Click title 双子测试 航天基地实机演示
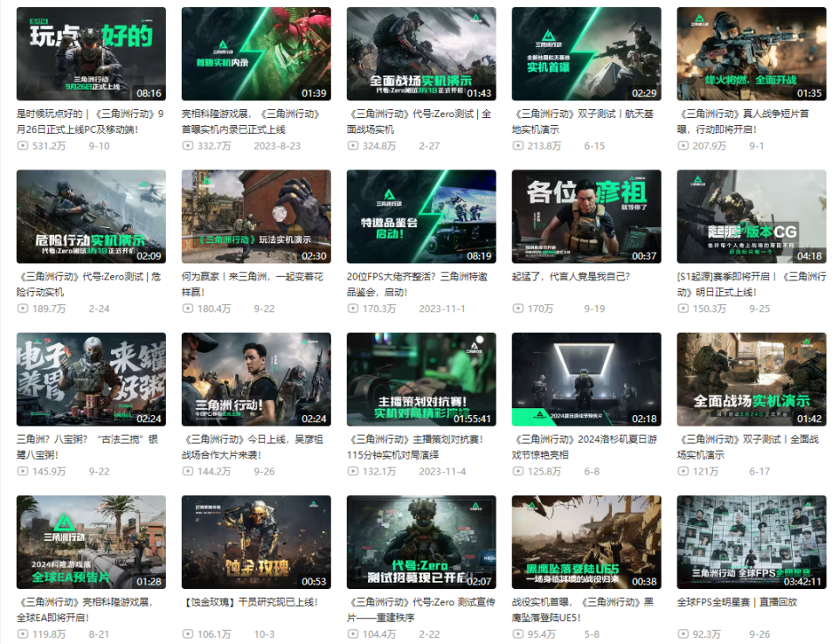Screen dimensions: 839x644 pos(583,121)
